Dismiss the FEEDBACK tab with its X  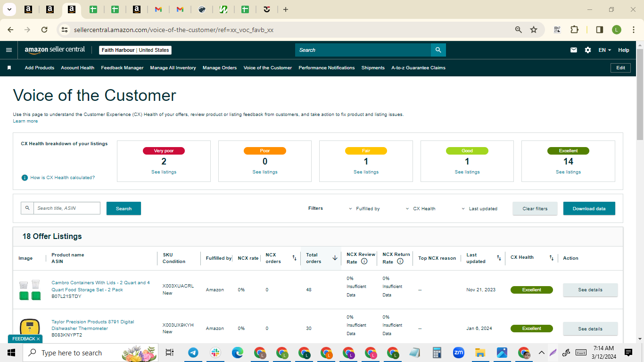click(38, 339)
